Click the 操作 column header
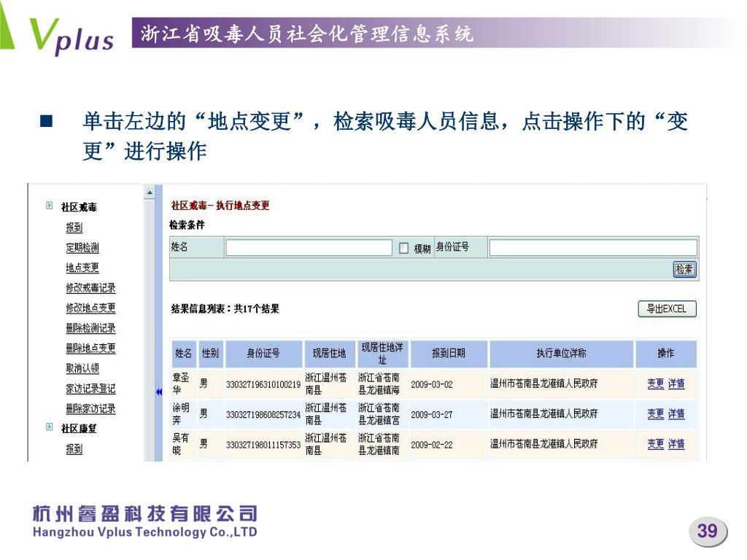This screenshot has width=747, height=560. point(666,354)
